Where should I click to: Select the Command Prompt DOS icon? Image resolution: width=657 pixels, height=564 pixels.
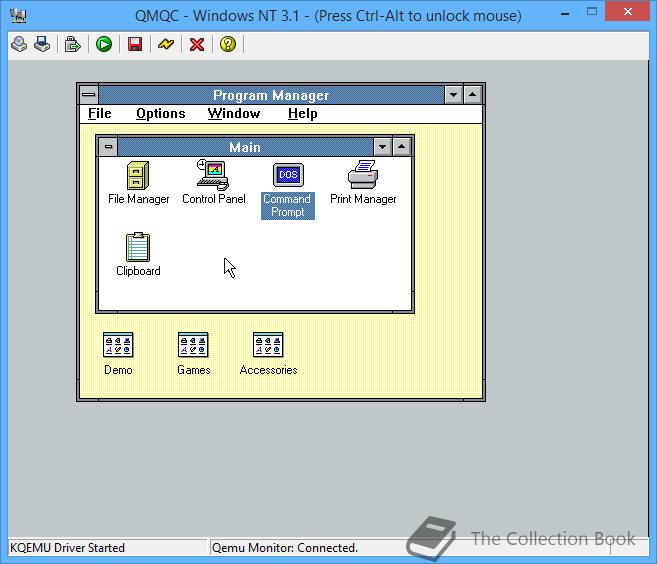pos(288,175)
